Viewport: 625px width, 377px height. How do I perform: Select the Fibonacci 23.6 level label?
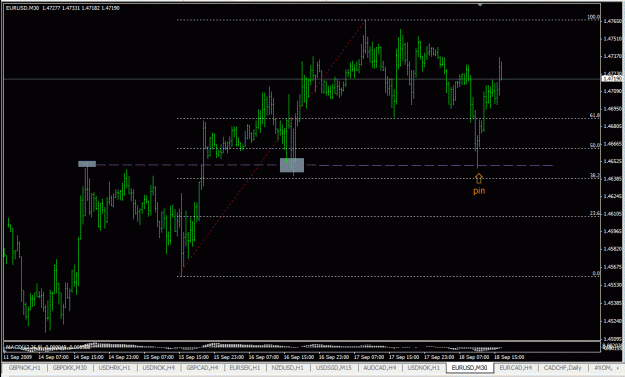595,214
